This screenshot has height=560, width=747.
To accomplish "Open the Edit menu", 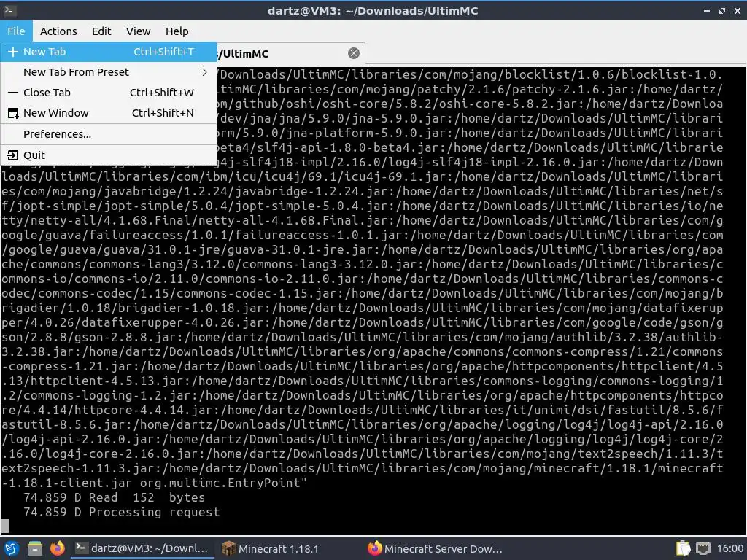I will click(101, 31).
